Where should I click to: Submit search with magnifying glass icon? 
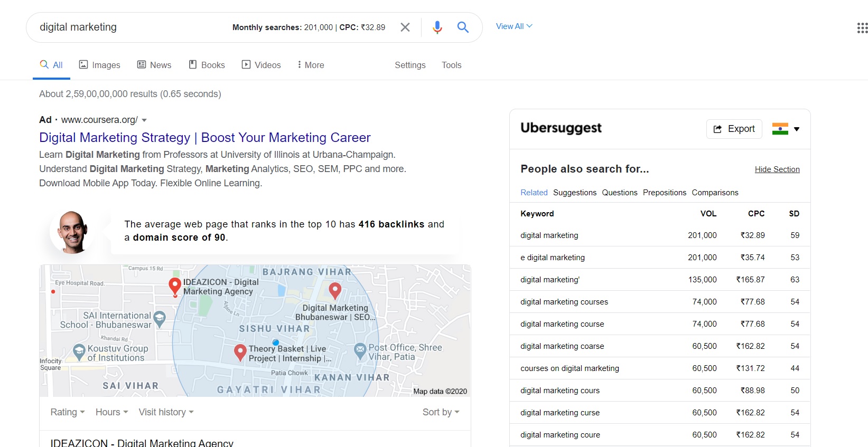point(463,27)
